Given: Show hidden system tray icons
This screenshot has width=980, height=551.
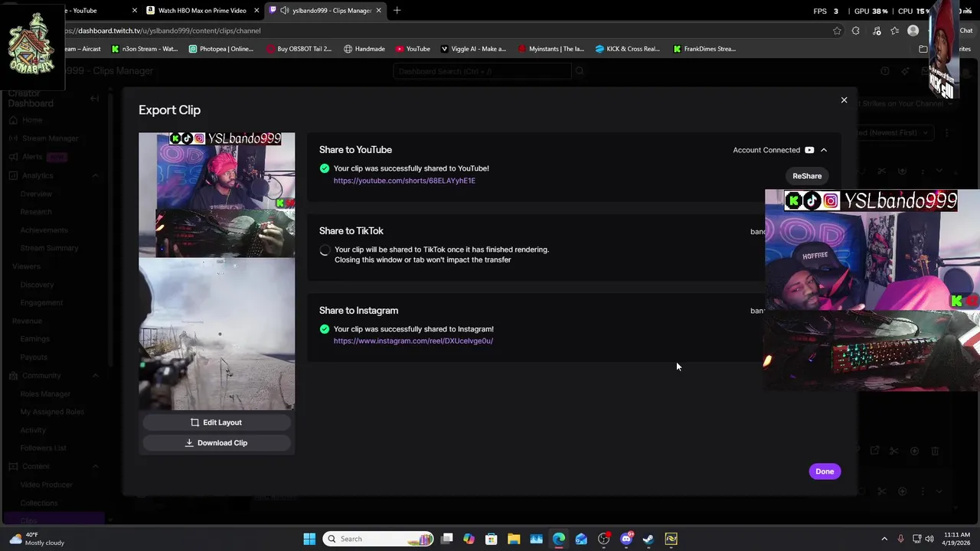Looking at the screenshot, I should [884, 539].
